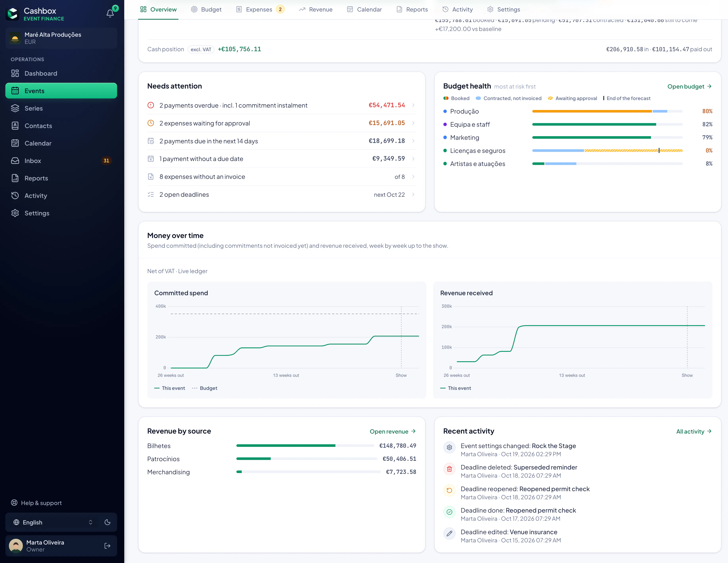
Task: Click the log out icon
Action: click(x=107, y=546)
